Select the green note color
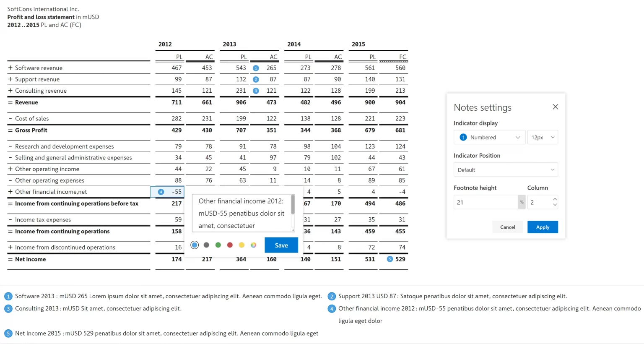Screen dimensions: 644x344 point(218,245)
